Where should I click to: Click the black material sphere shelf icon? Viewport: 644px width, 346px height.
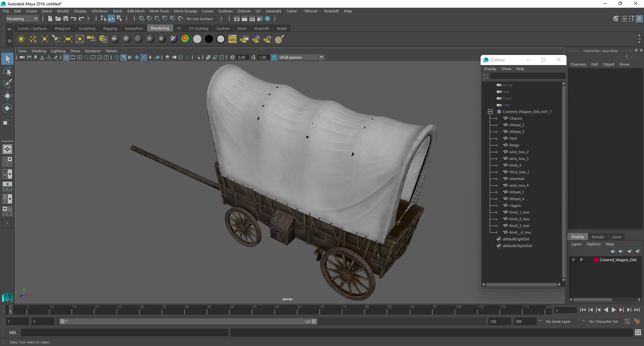[209, 39]
